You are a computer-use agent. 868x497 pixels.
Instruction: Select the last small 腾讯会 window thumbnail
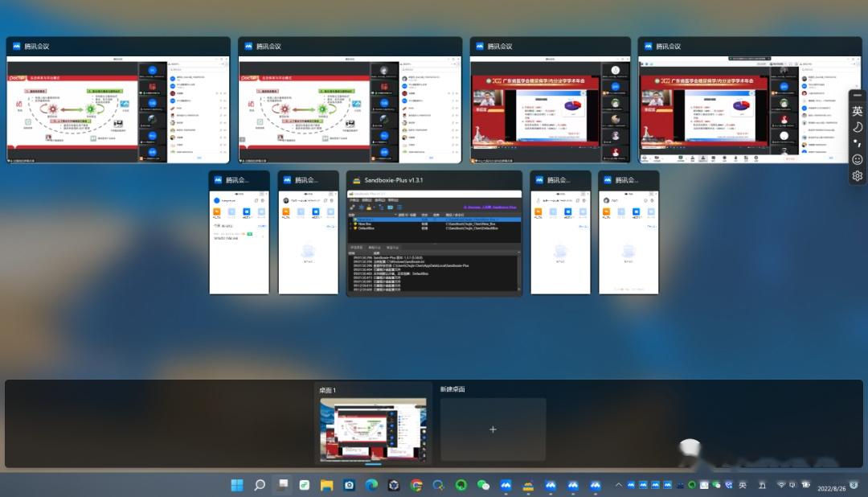tap(628, 232)
